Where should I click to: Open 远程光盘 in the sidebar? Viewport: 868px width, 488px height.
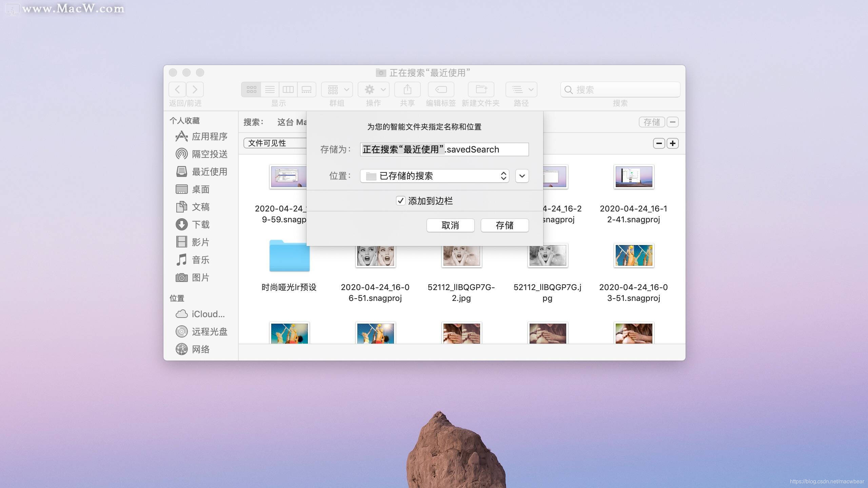(202, 332)
